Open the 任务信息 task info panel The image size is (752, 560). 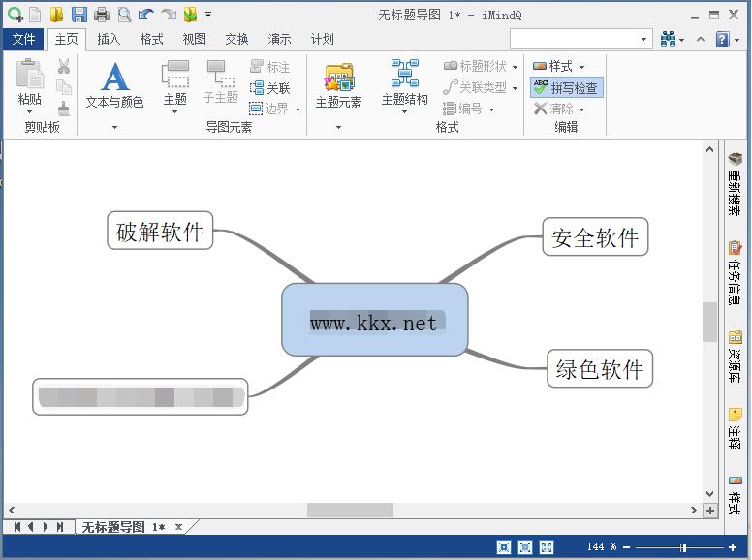(735, 273)
